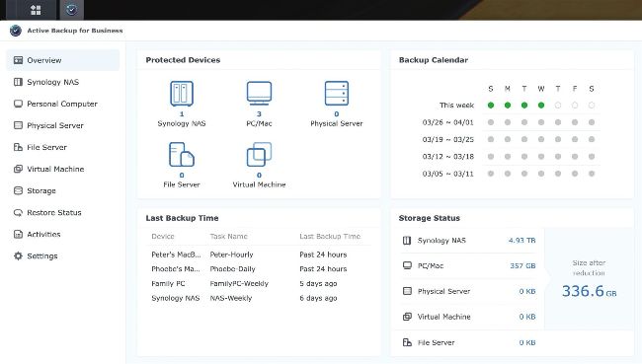Viewport: 642px width, 364px height.
Task: Click Device column header
Action: [x=163, y=237]
